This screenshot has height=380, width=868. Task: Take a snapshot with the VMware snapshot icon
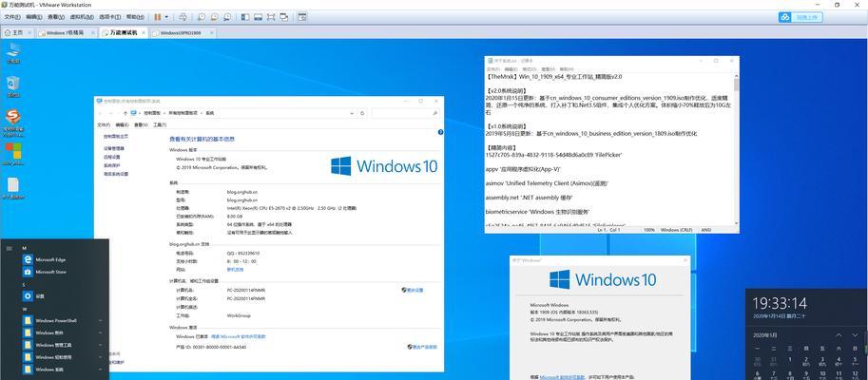tap(202, 17)
